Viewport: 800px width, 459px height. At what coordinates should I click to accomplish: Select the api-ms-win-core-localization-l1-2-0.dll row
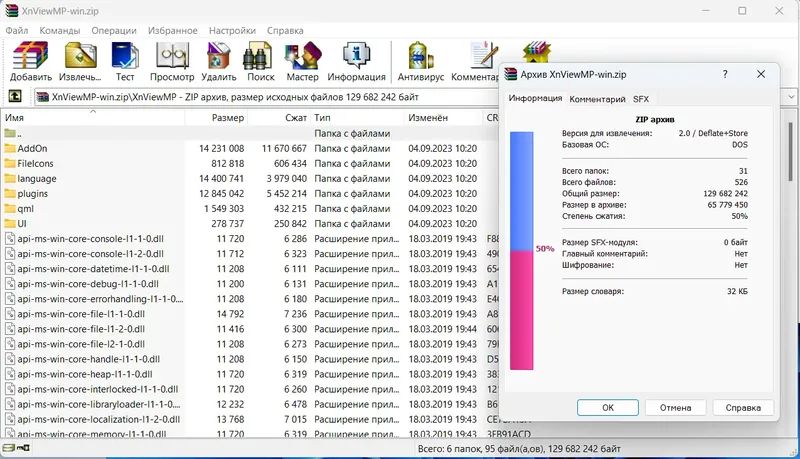point(250,419)
